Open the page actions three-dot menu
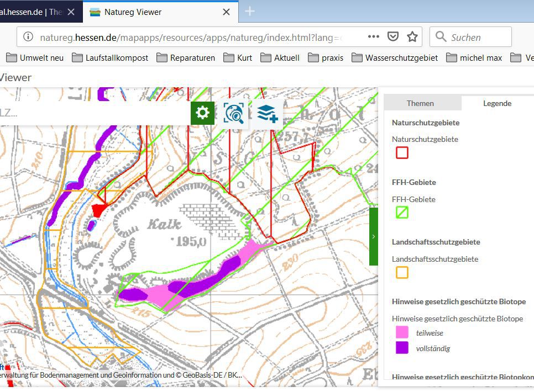Image resolution: width=534 pixels, height=392 pixels. click(x=374, y=37)
